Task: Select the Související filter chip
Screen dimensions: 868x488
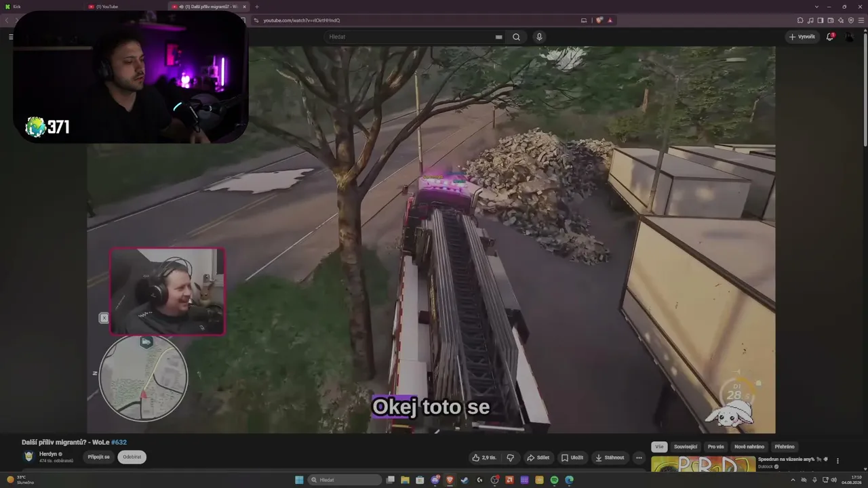Action: (x=686, y=447)
